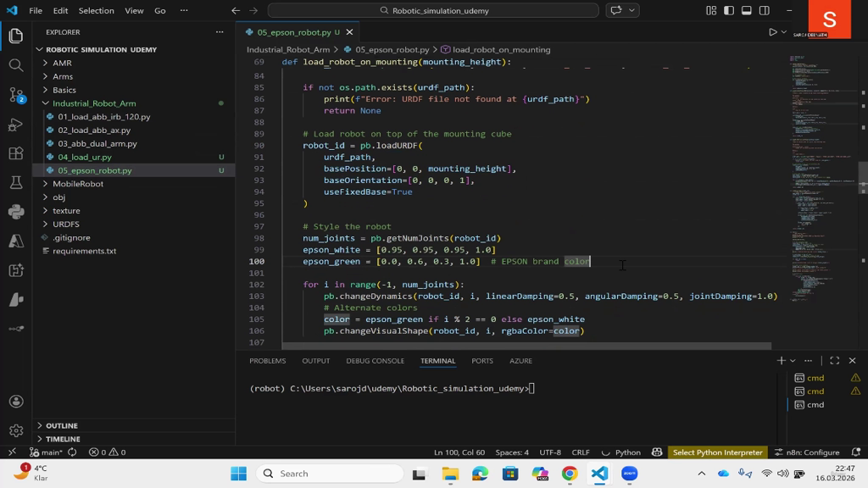
Task: Open the Accounts menu
Action: pos(16,401)
